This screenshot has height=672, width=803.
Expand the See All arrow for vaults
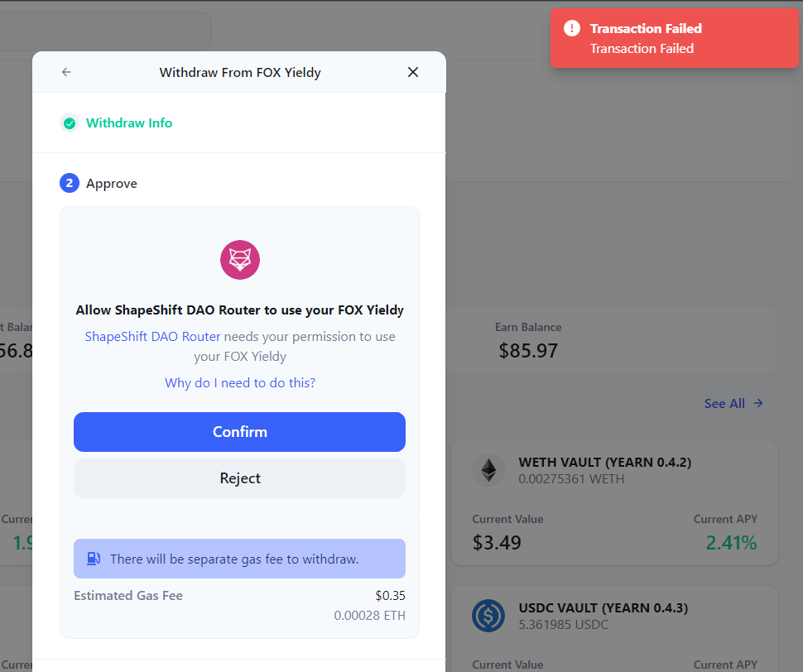(733, 403)
